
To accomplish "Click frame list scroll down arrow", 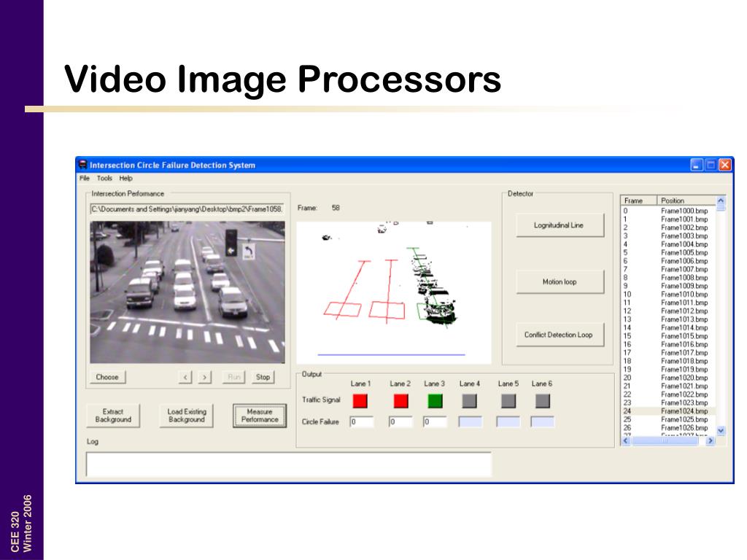I will [720, 430].
